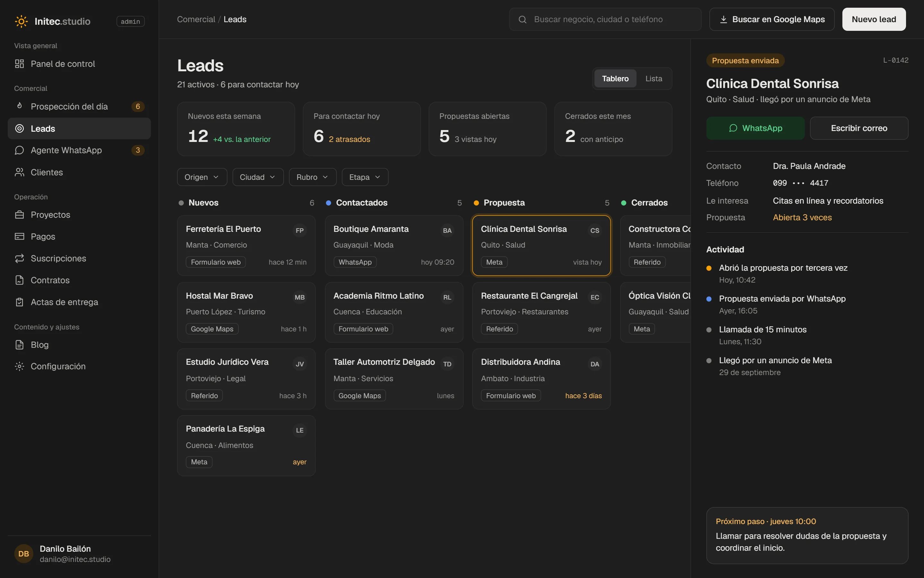Click the L-0142 lead ID
The image size is (924, 578).
point(895,60)
